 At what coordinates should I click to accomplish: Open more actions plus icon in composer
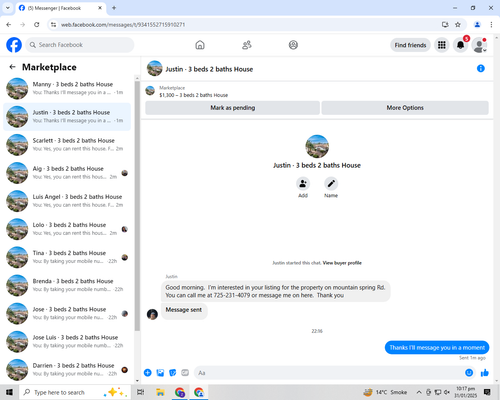click(148, 373)
